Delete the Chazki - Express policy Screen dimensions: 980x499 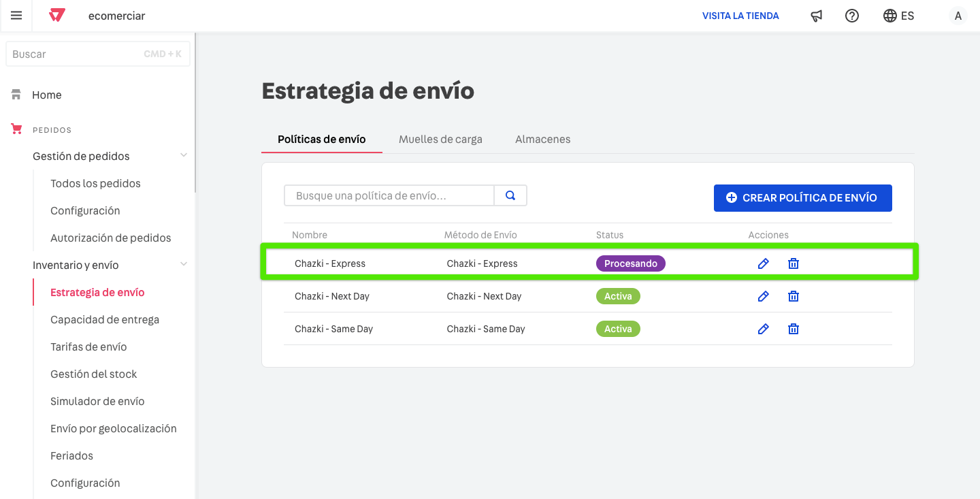tap(794, 263)
